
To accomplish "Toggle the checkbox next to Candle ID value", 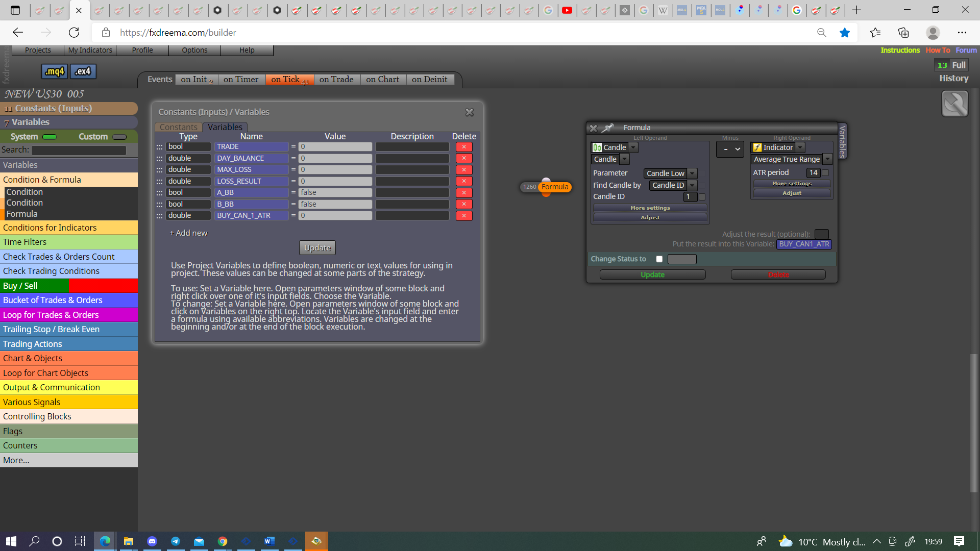I will pos(702,197).
